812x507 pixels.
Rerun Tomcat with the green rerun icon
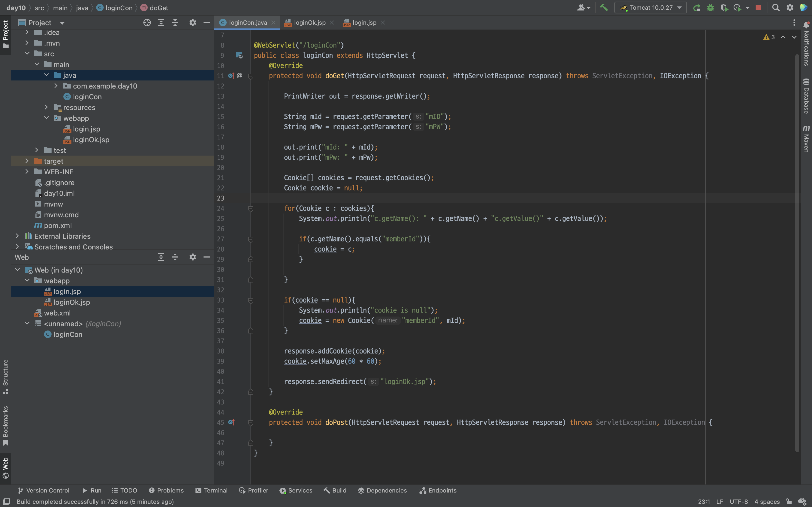(x=697, y=8)
